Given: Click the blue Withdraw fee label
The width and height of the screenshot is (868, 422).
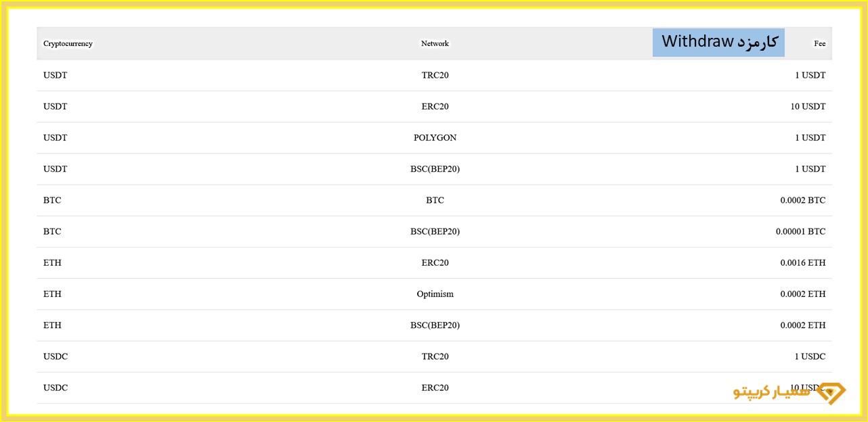Looking at the screenshot, I should click(x=718, y=42).
